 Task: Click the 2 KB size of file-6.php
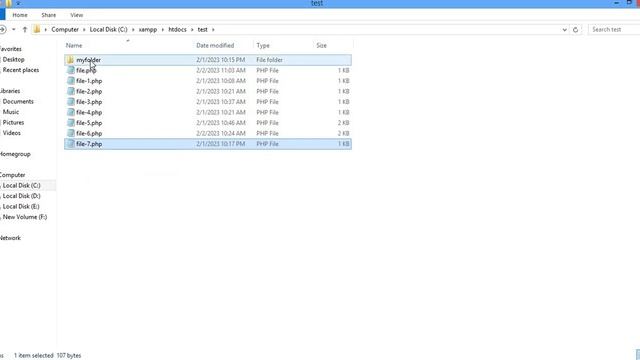(x=343, y=133)
